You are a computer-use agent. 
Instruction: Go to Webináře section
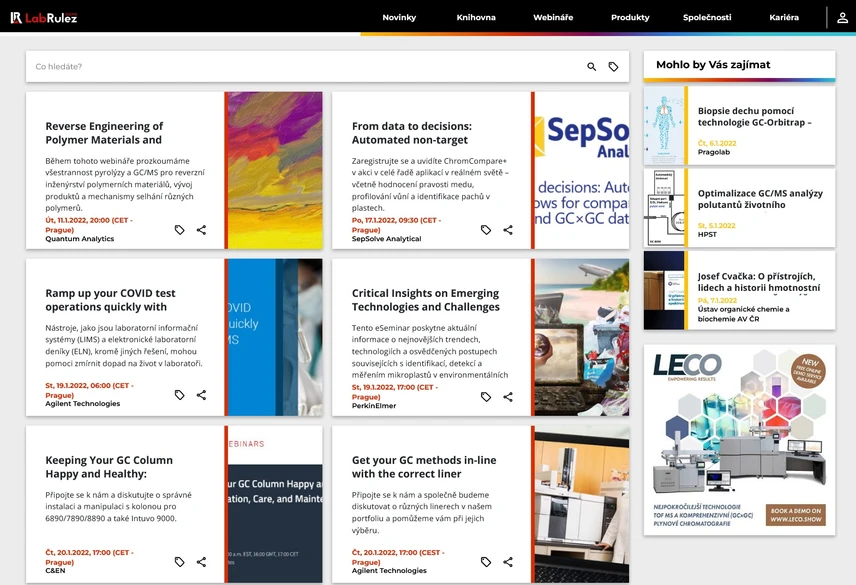coord(553,17)
